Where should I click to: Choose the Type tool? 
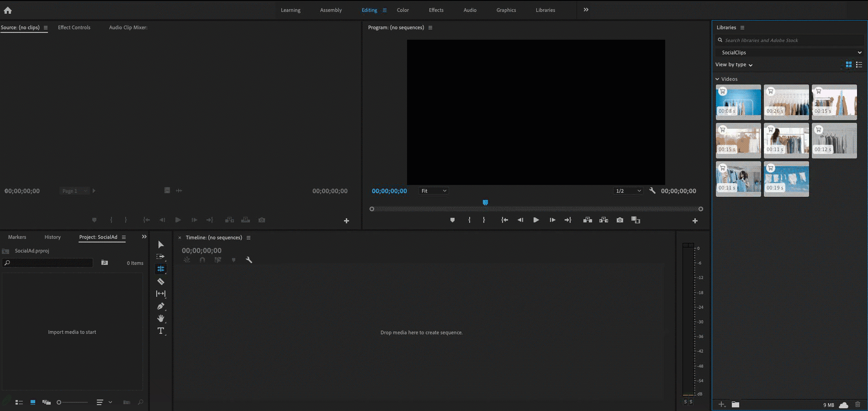(161, 331)
